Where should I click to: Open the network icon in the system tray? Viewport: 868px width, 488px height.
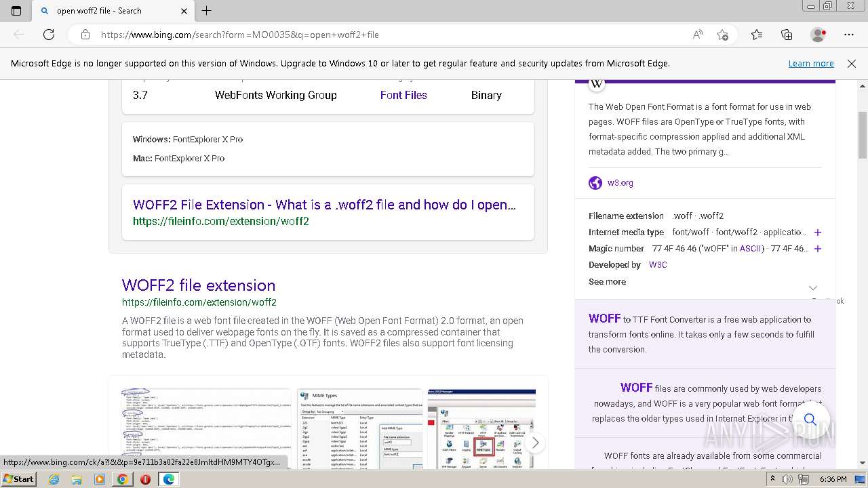click(802, 479)
